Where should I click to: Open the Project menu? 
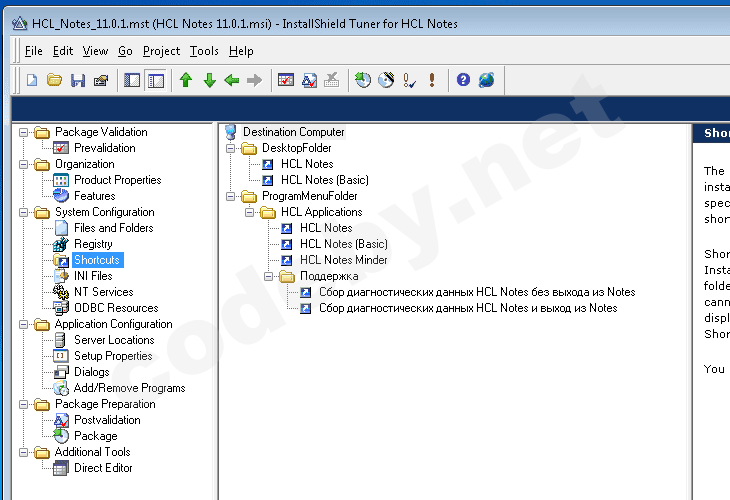(x=161, y=51)
